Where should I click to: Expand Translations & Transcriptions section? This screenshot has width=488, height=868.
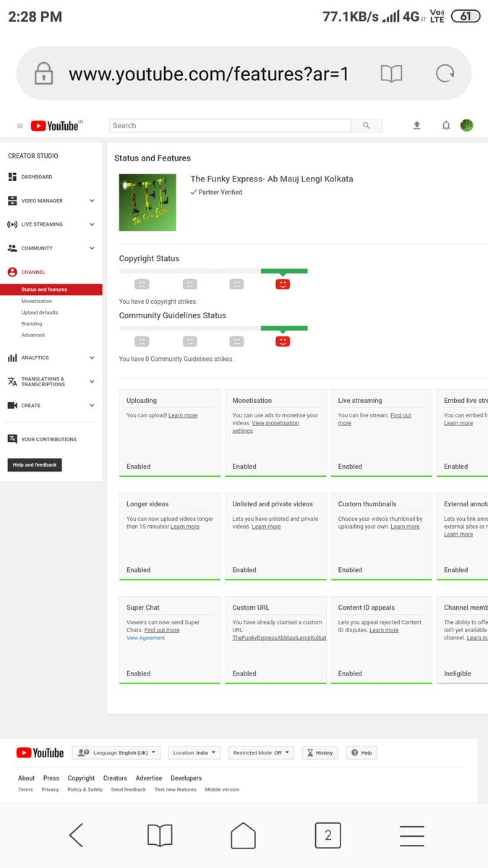click(x=92, y=381)
